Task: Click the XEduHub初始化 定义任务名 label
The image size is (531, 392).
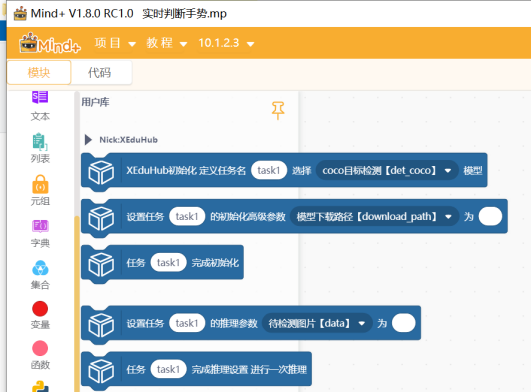Action: tap(186, 170)
